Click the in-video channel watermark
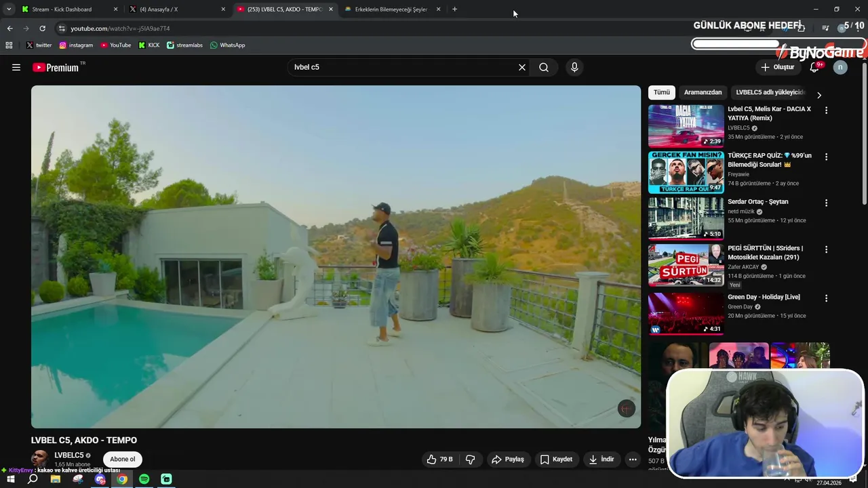This screenshot has width=868, height=488. (627, 409)
